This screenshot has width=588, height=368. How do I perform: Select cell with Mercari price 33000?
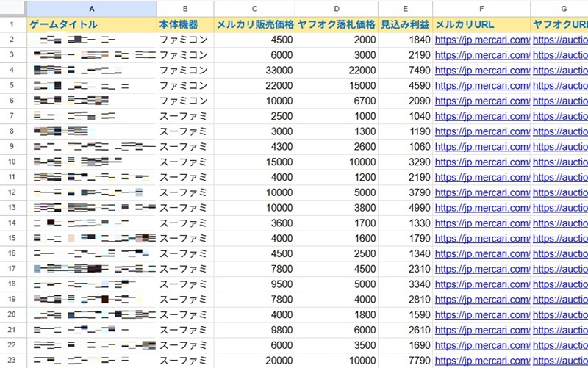[x=254, y=70]
